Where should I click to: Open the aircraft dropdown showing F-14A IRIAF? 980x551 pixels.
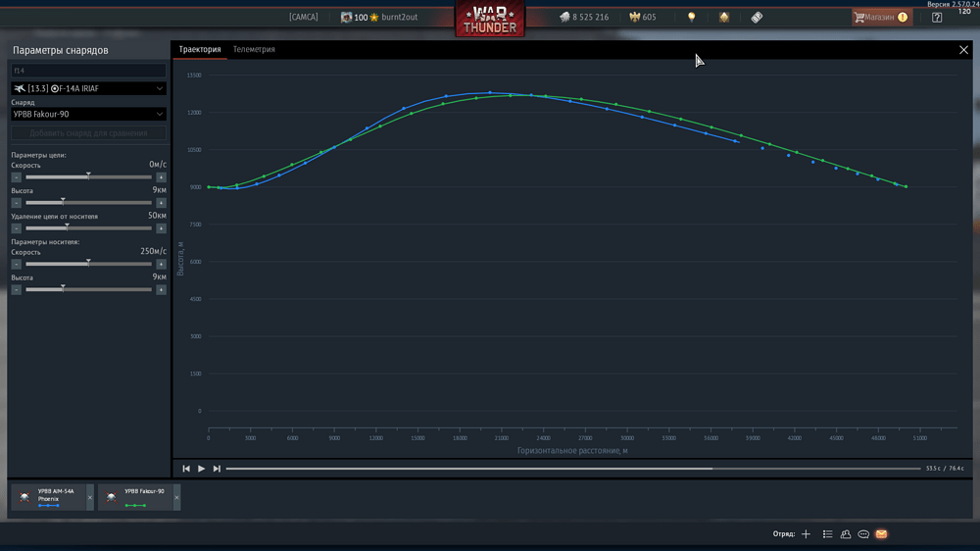pyautogui.click(x=89, y=89)
